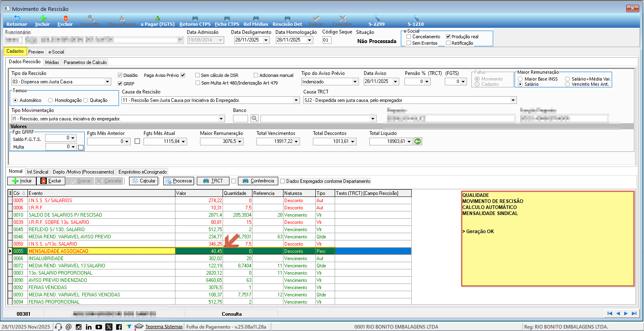Image resolution: width=644 pixels, height=331 pixels.
Task: Open the Rel Médias report icon
Action: tap(256, 19)
